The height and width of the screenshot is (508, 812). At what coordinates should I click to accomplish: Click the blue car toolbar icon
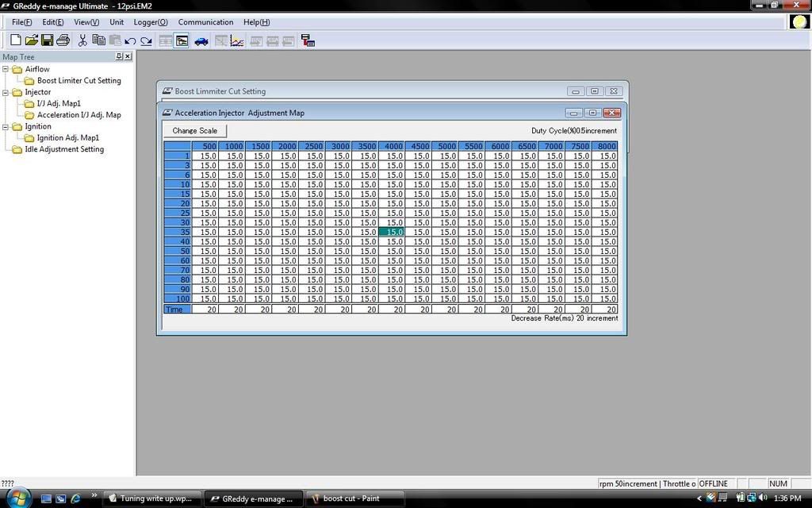[x=201, y=41]
